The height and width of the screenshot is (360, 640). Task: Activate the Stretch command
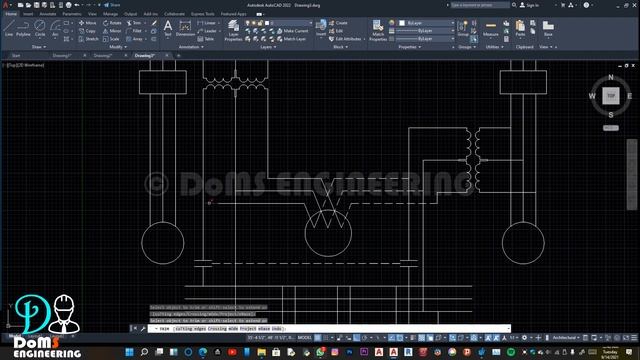89,39
